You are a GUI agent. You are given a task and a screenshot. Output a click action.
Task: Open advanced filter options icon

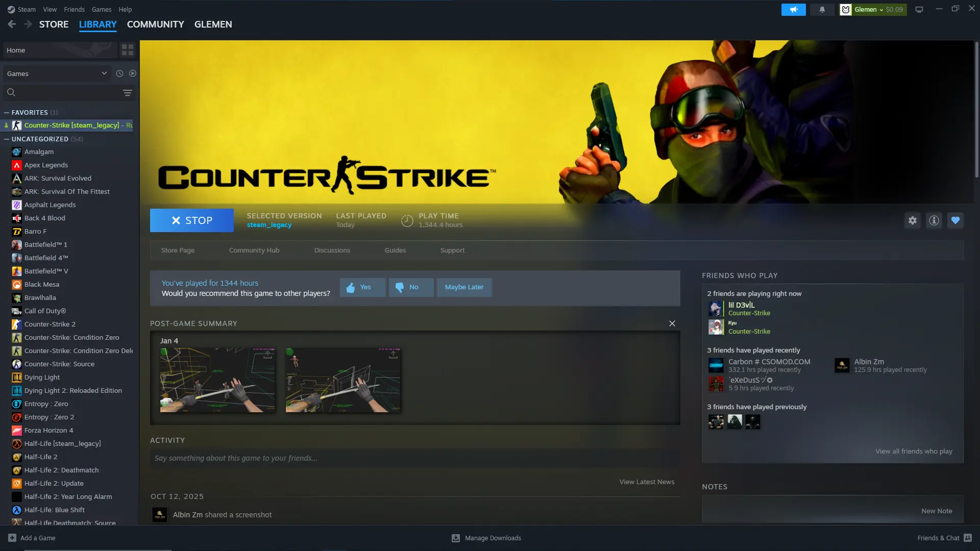[128, 92]
